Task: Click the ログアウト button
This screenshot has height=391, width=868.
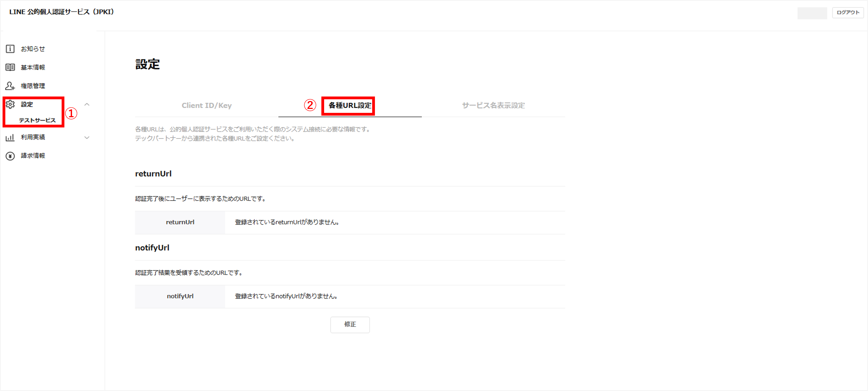Action: point(848,12)
